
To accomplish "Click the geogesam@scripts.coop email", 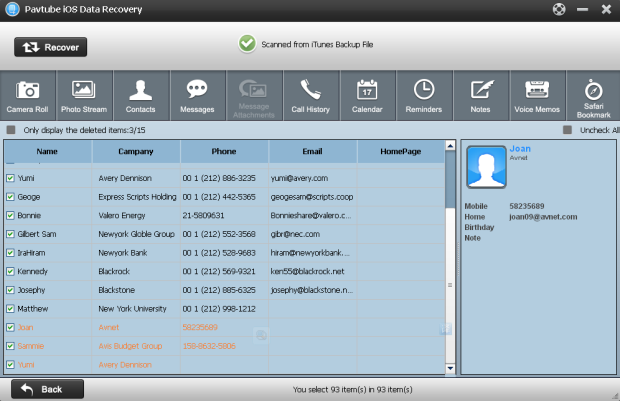I will [312, 197].
